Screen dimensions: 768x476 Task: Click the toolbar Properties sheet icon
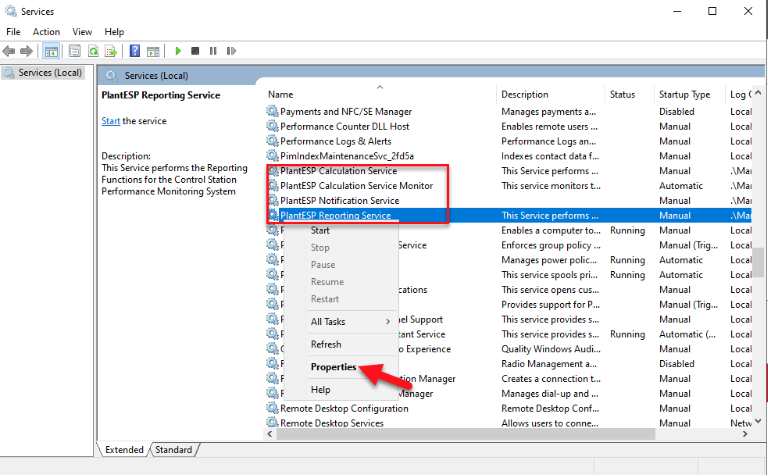pos(74,51)
